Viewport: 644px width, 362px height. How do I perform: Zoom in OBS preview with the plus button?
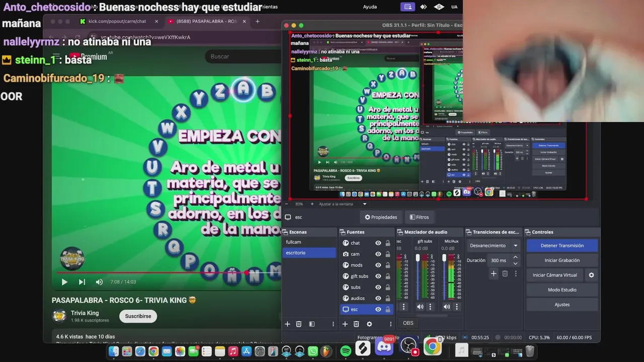point(312,204)
